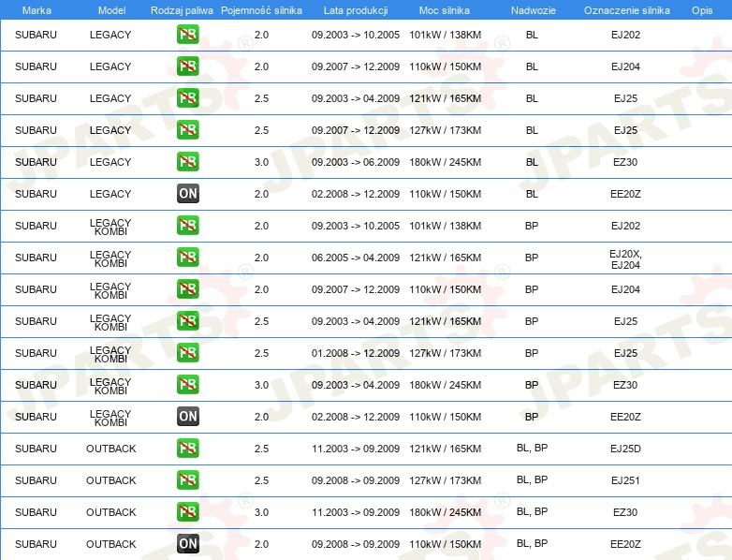732x560 pixels.
Task: Select EZ30 in the Outback row
Action: (625, 512)
